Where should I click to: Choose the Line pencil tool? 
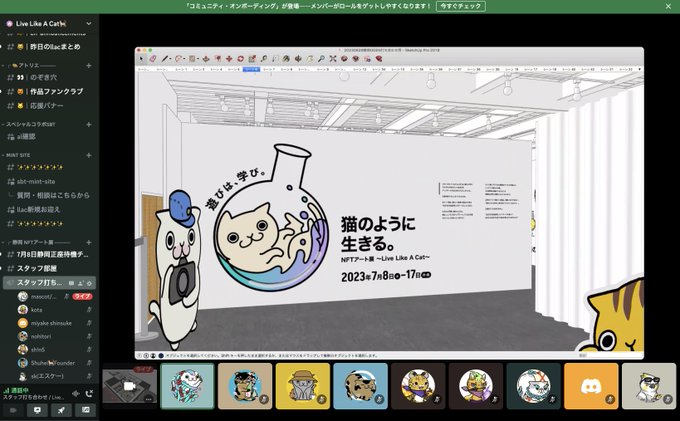(165, 59)
